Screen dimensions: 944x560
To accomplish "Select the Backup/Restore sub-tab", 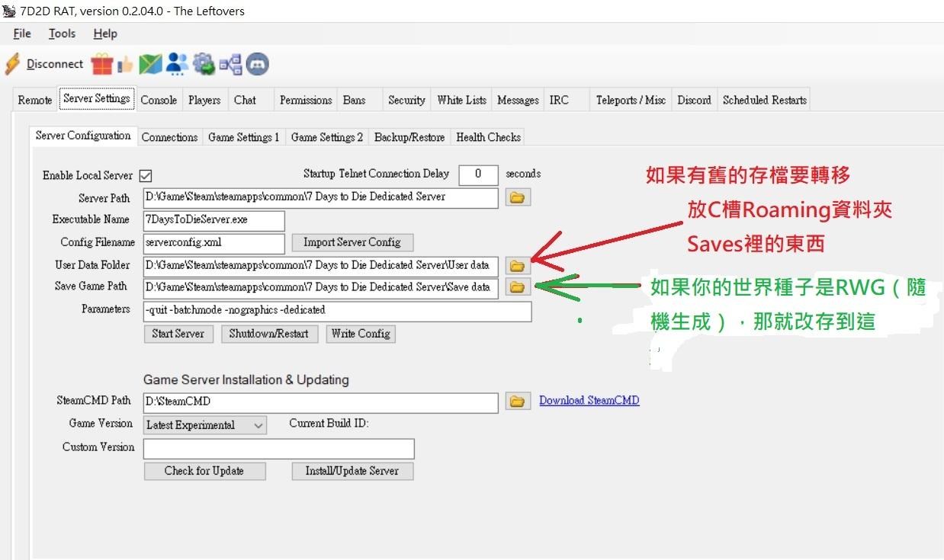I will point(409,137).
